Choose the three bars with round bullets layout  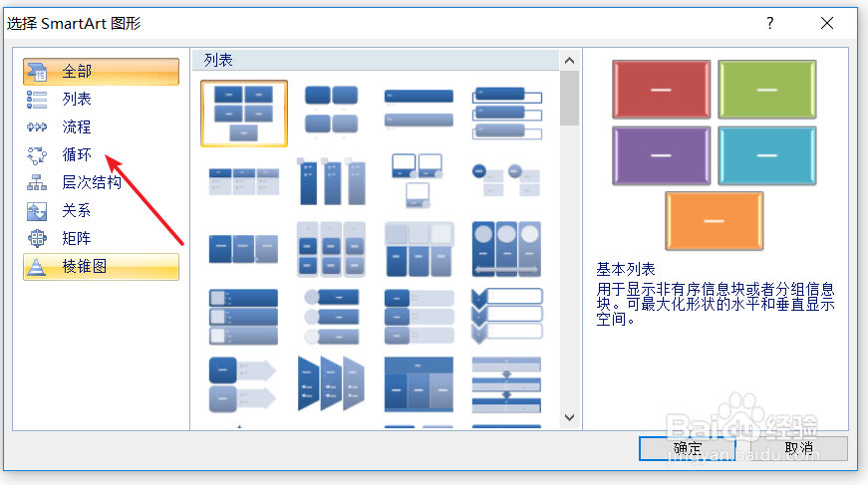click(331, 317)
